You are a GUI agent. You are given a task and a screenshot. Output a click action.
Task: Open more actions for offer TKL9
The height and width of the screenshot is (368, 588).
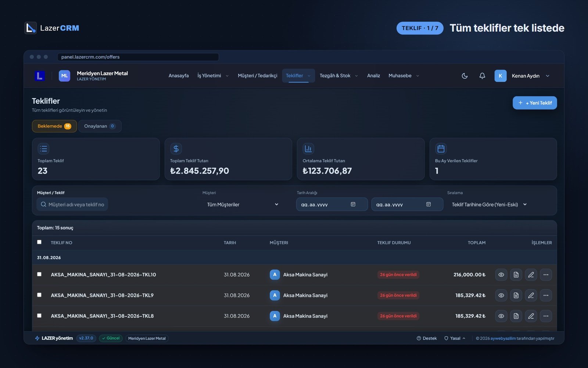click(546, 295)
